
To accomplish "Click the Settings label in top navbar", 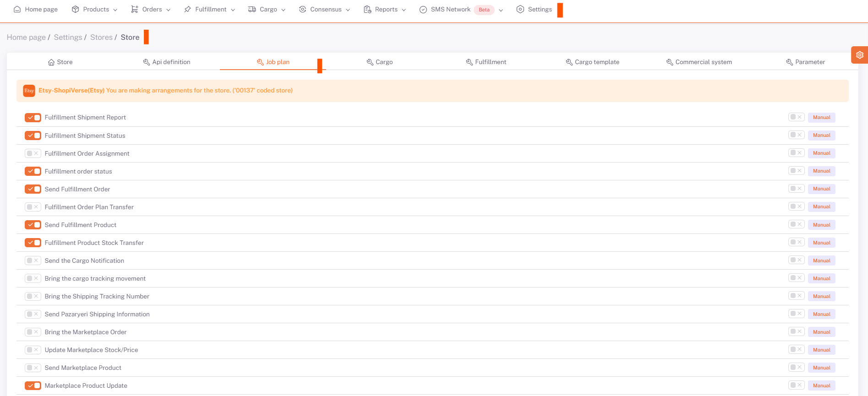I will (540, 9).
